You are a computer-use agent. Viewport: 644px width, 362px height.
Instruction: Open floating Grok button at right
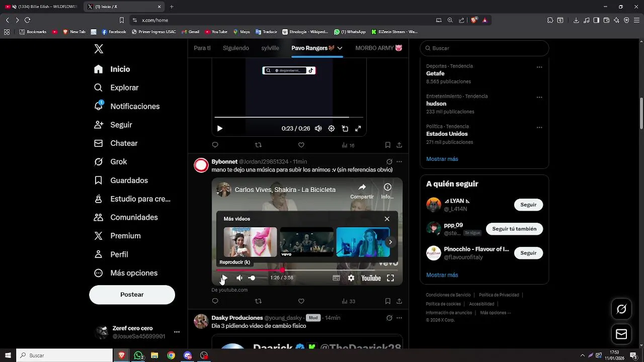[x=621, y=309]
